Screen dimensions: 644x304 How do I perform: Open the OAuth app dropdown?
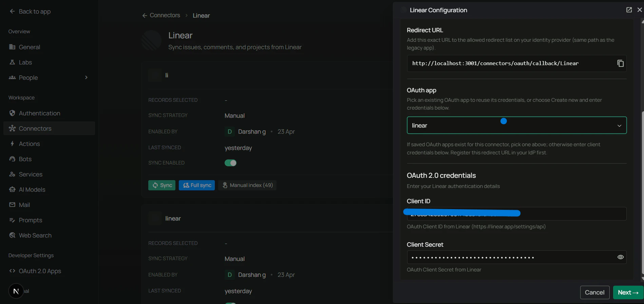pos(516,126)
